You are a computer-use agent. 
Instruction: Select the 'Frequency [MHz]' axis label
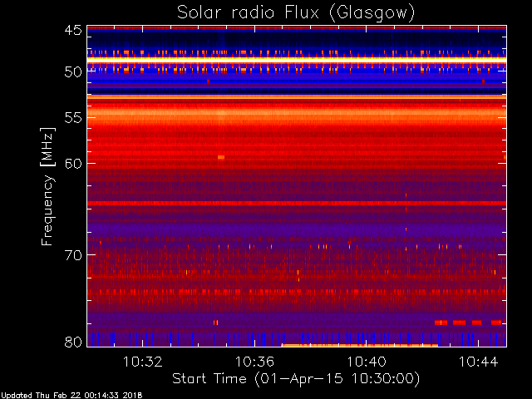pos(47,186)
